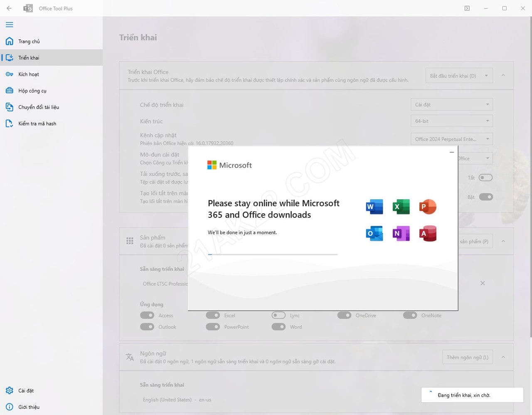The width and height of the screenshot is (532, 415).
Task: Click the grid icon beside Sản phẩm
Action: [x=130, y=241]
